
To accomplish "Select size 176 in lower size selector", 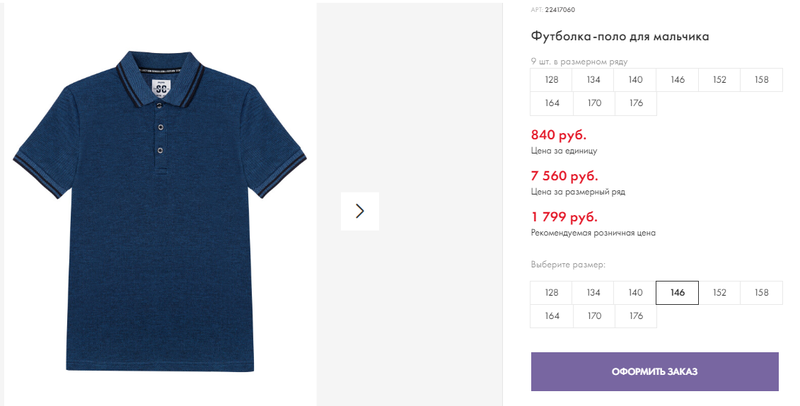I will [x=636, y=316].
